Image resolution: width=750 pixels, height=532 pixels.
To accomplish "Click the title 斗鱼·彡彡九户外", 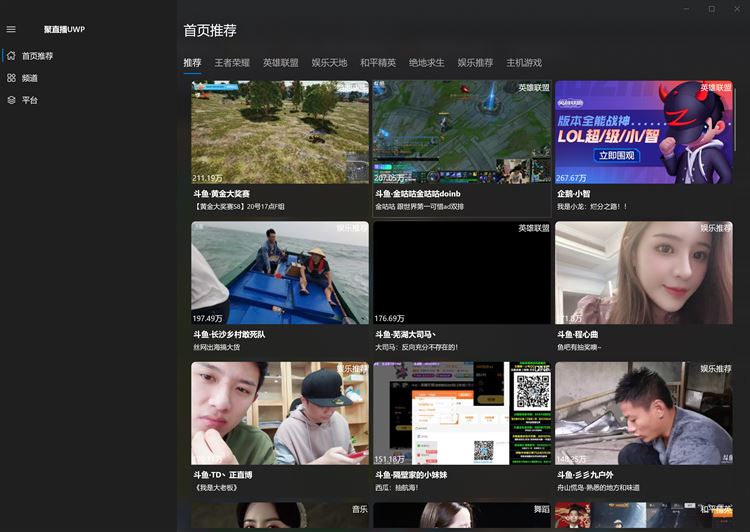I will pos(585,475).
